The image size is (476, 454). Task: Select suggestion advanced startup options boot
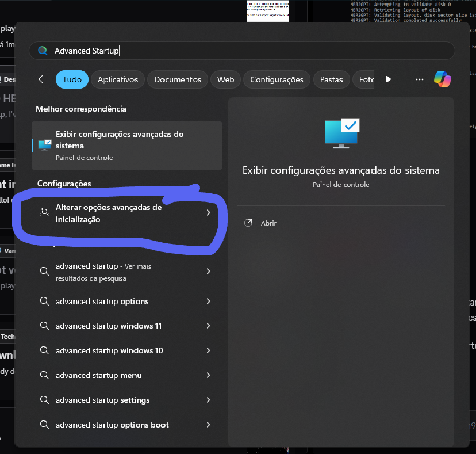click(126, 425)
